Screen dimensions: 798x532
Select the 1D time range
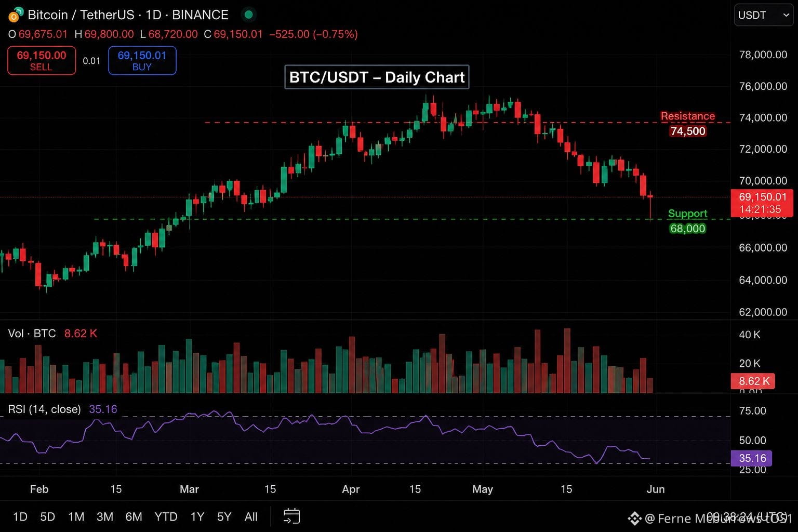click(20, 516)
